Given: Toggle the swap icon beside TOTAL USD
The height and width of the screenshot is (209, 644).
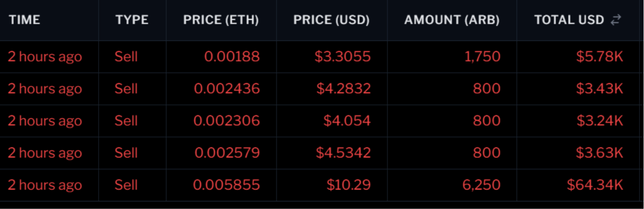Looking at the screenshot, I should tap(616, 20).
